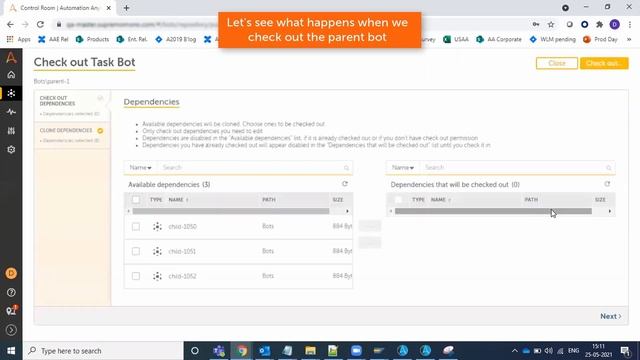Reload the browser page
The image size is (640, 360).
pos(40,24)
